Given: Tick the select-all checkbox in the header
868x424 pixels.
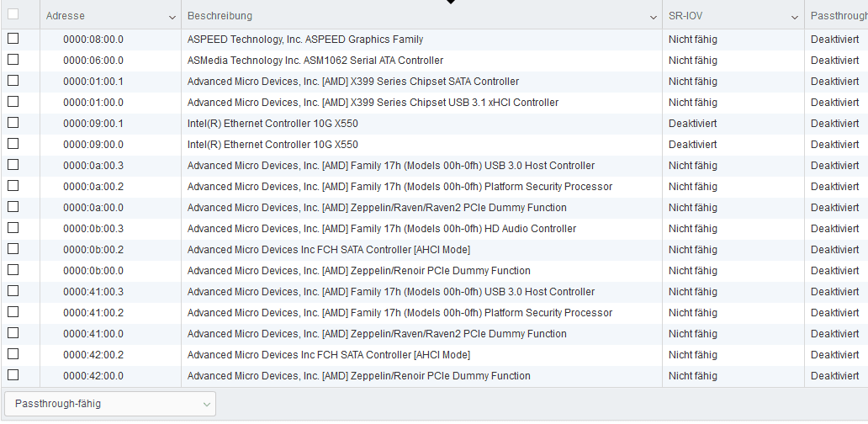Looking at the screenshot, I should (13, 14).
